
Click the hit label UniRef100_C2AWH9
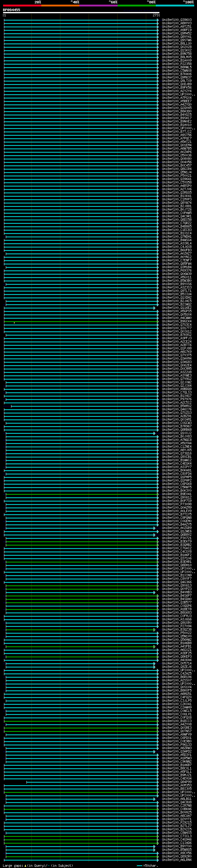[x=177, y=708]
